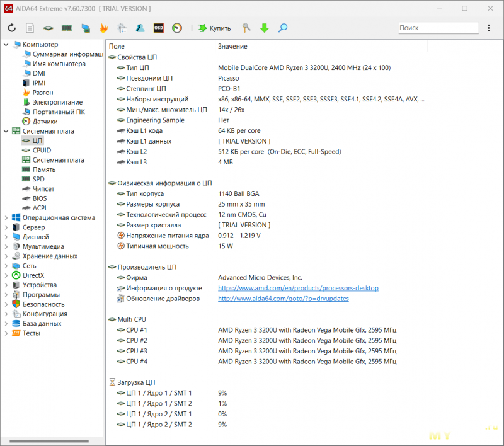This screenshot has width=504, height=446.
Task: Expand the Мультимедиа tree node
Action: click(x=6, y=247)
